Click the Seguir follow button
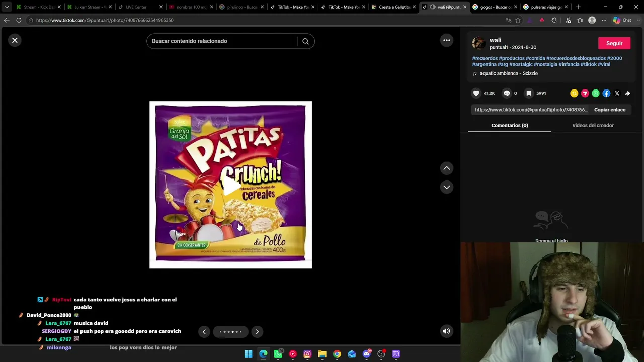The image size is (644, 362). (614, 43)
